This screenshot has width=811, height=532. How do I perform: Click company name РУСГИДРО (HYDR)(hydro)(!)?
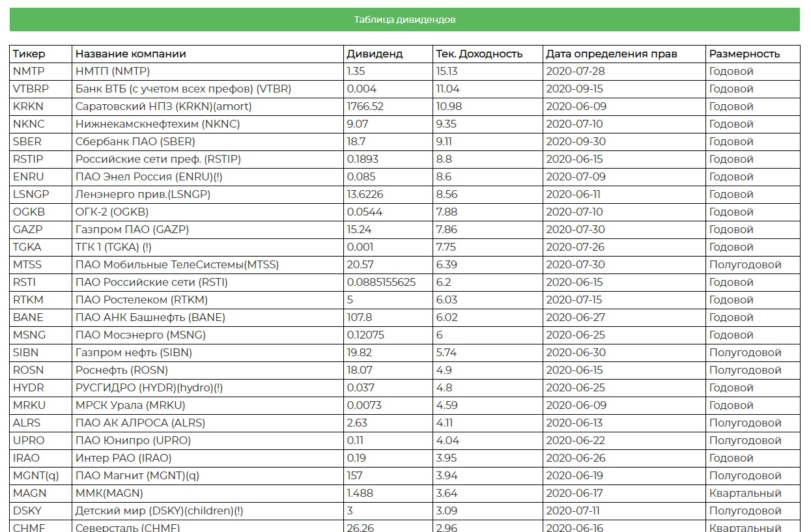coord(149,388)
